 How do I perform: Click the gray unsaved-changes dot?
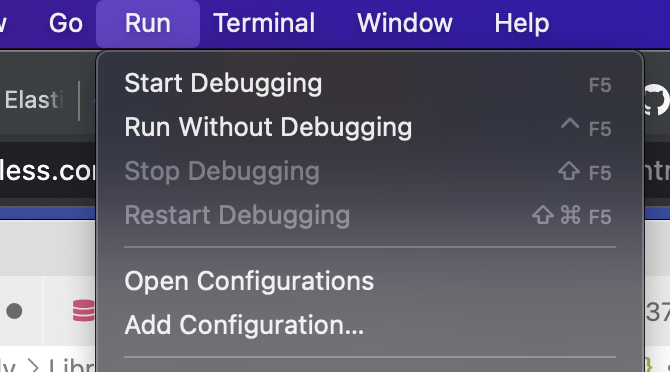[x=15, y=311]
